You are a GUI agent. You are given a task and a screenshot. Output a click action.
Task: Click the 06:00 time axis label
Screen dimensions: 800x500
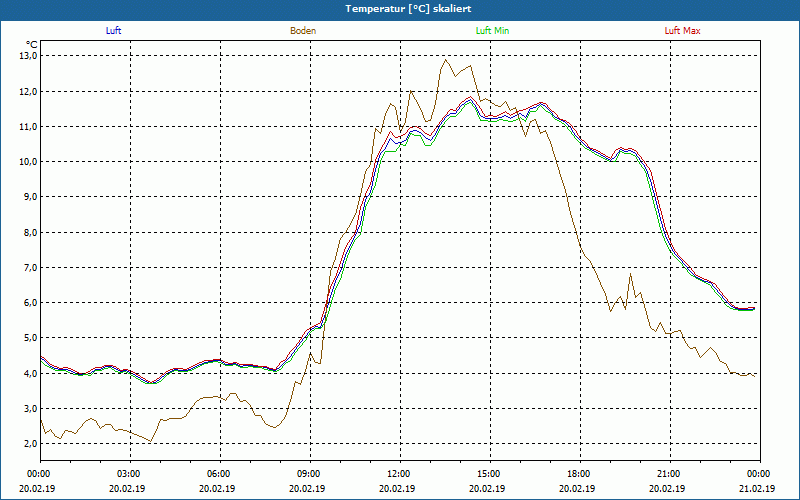coord(220,474)
